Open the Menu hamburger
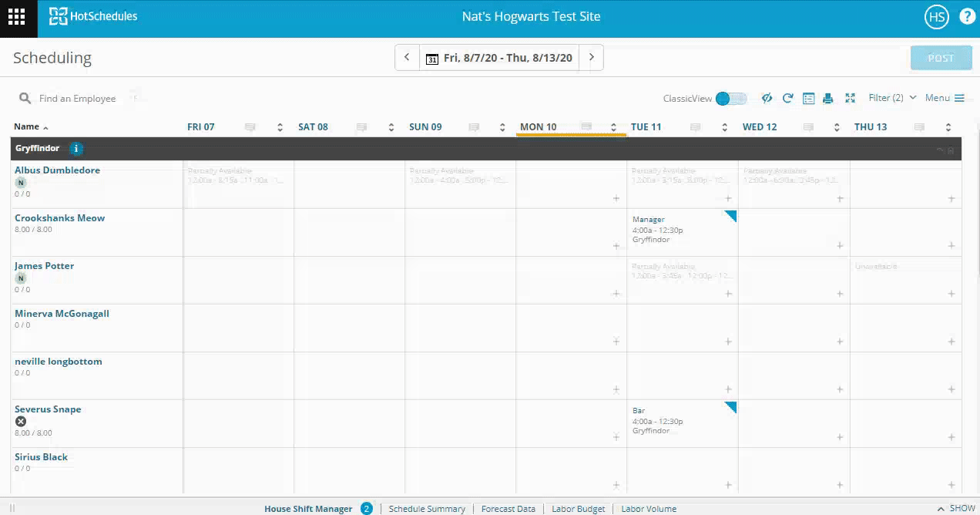The width and height of the screenshot is (980, 515). 945,98
